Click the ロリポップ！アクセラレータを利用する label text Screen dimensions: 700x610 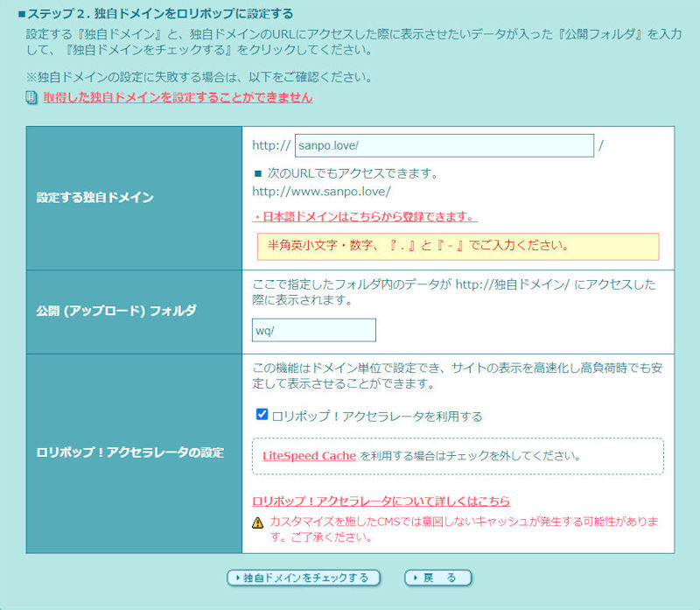377,416
